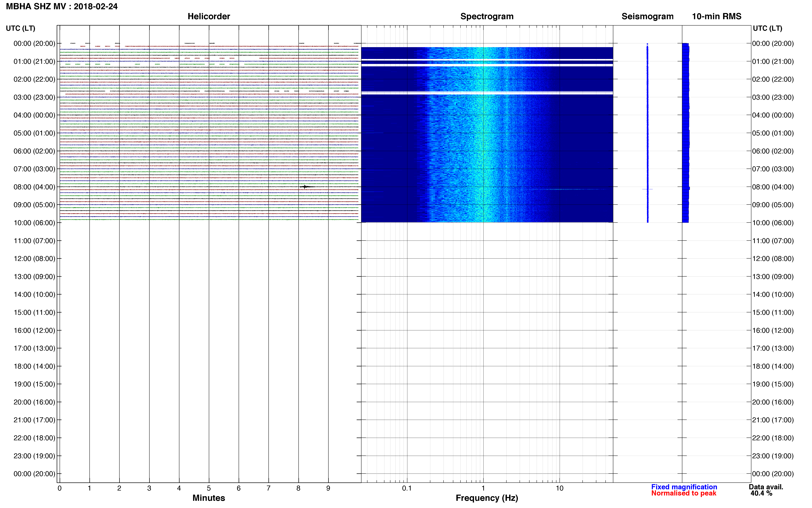
Task: Click the 'Fixed magnification' blue legend text
Action: pyautogui.click(x=684, y=487)
